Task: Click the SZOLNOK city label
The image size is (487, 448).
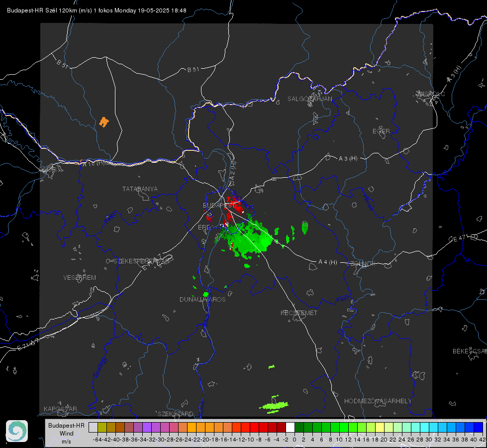Action: 361,263
